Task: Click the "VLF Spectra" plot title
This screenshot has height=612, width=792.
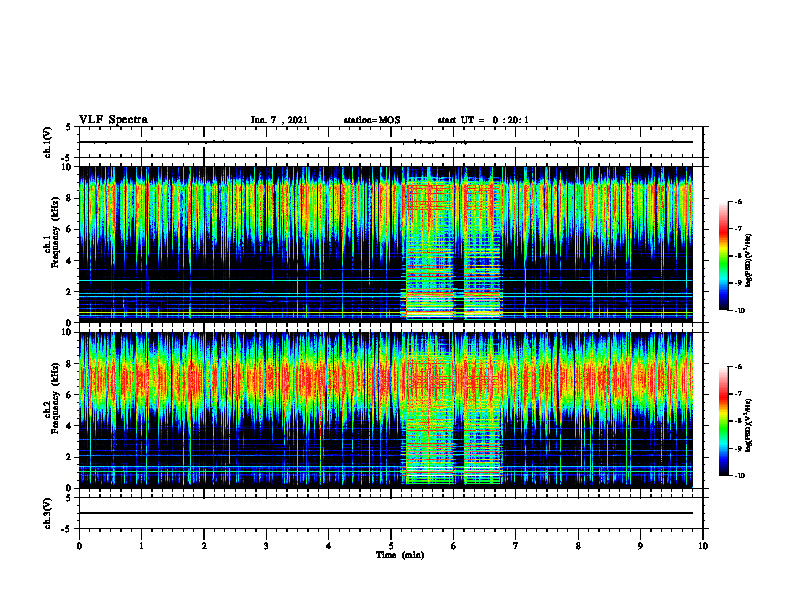Action: coord(114,120)
